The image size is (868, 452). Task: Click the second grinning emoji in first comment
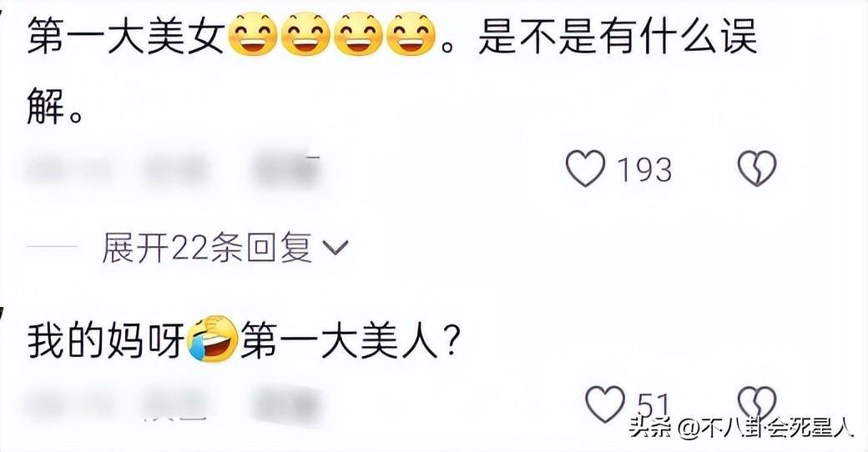tap(305, 37)
